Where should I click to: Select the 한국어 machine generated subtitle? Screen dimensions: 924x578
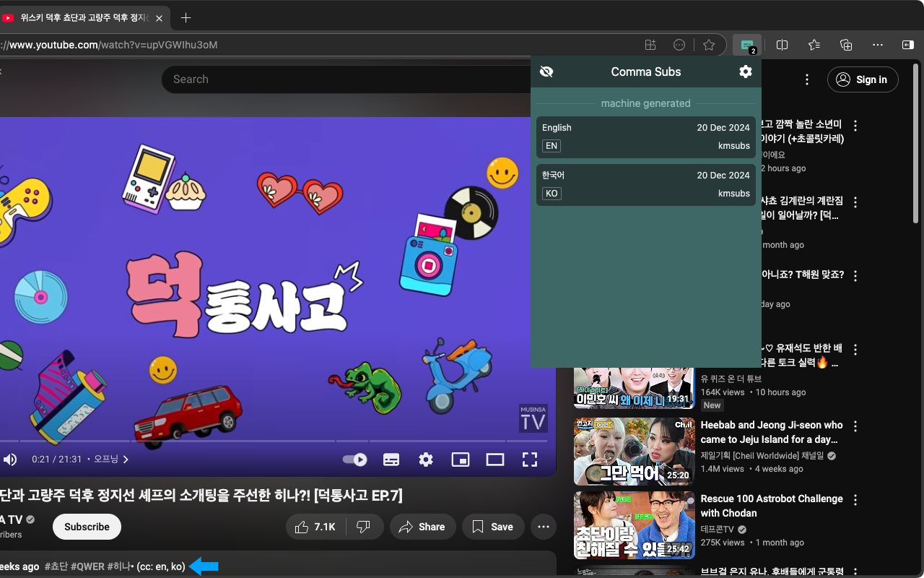[x=646, y=185]
